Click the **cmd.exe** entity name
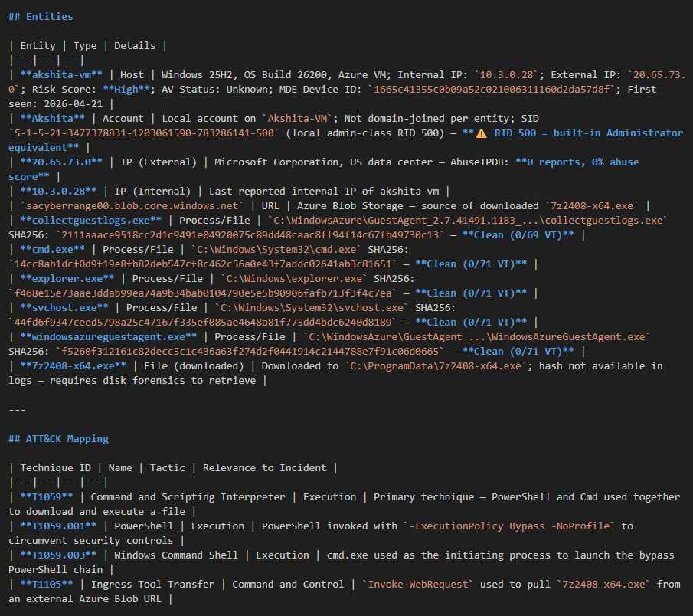This screenshot has height=616, width=693. (x=53, y=251)
